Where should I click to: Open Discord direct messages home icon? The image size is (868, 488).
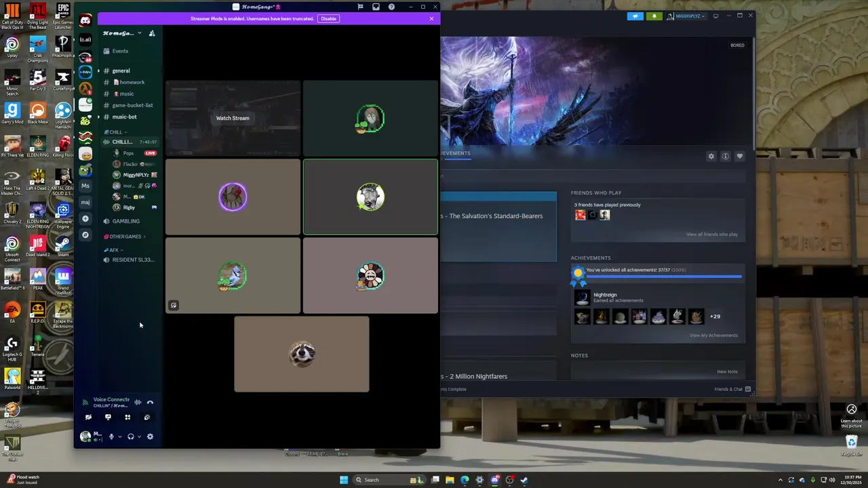(x=85, y=20)
